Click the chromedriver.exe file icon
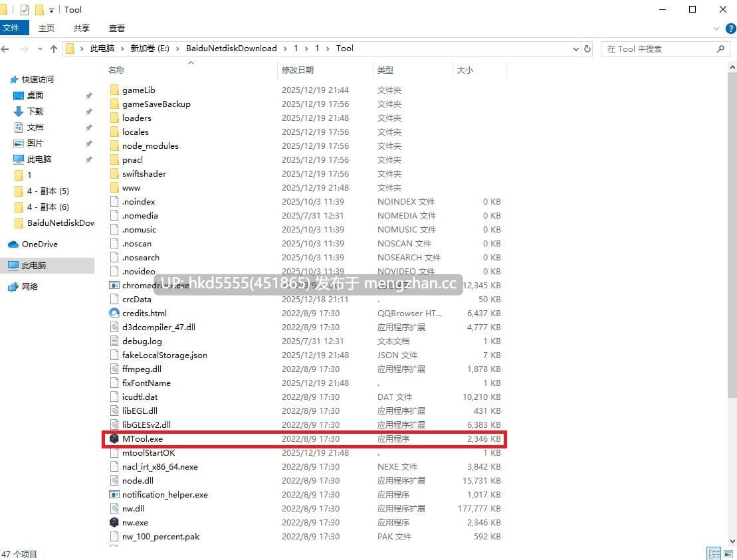The height and width of the screenshot is (560, 737). pyautogui.click(x=114, y=285)
